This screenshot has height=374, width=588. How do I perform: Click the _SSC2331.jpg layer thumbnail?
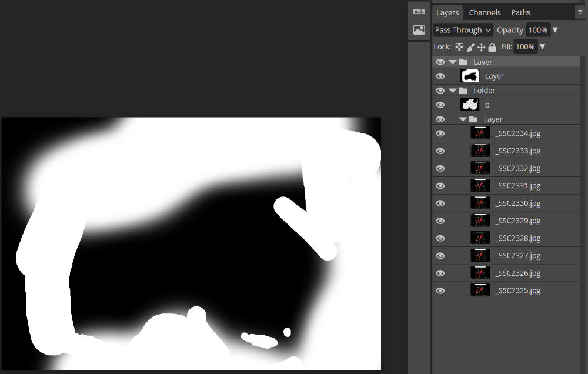(480, 185)
